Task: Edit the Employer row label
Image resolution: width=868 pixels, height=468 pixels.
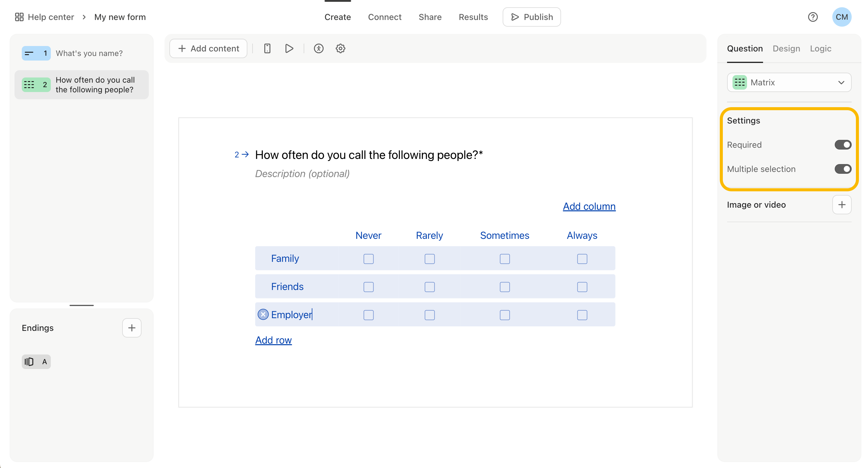Action: click(292, 315)
